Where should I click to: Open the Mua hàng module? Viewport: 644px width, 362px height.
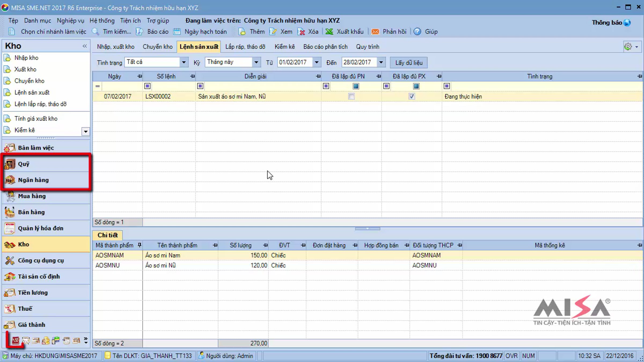click(x=46, y=196)
